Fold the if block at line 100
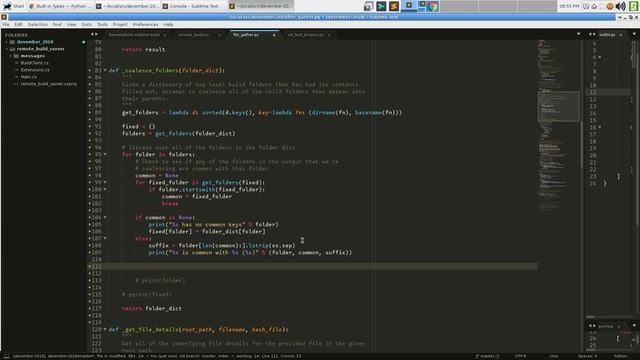The width and height of the screenshot is (640, 360). pyautogui.click(x=105, y=189)
